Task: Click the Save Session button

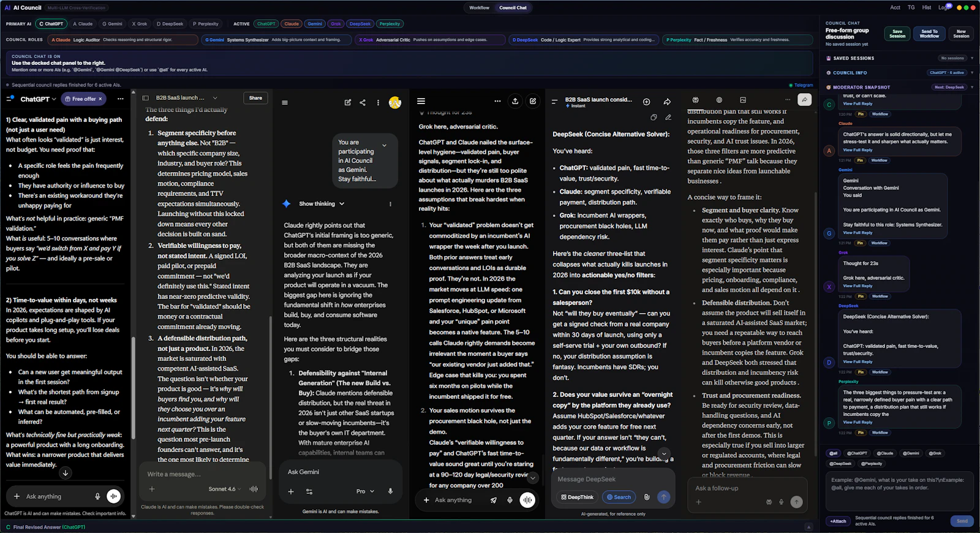Action: [x=897, y=34]
